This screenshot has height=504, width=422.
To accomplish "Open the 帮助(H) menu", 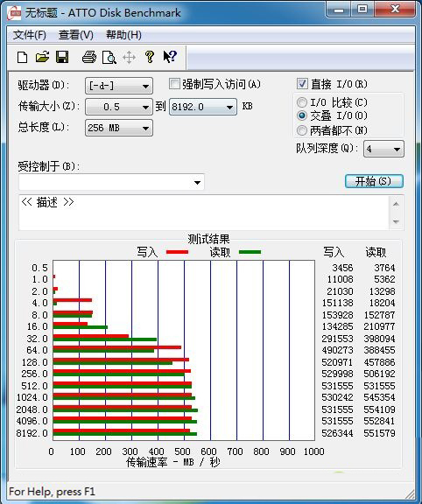I will pyautogui.click(x=123, y=35).
